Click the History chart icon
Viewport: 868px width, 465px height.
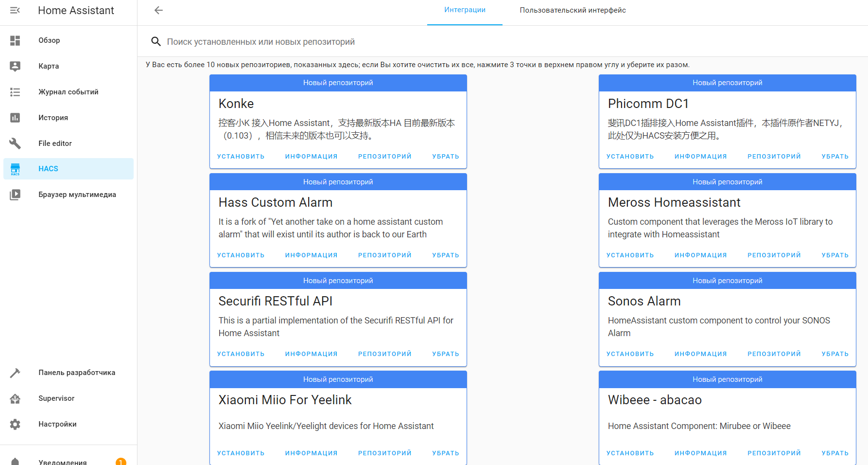(15, 118)
